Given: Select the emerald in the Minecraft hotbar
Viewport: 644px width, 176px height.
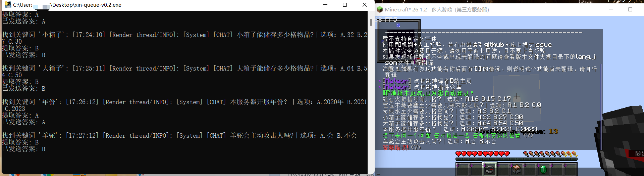Looking at the screenshot, I should (x=543, y=169).
